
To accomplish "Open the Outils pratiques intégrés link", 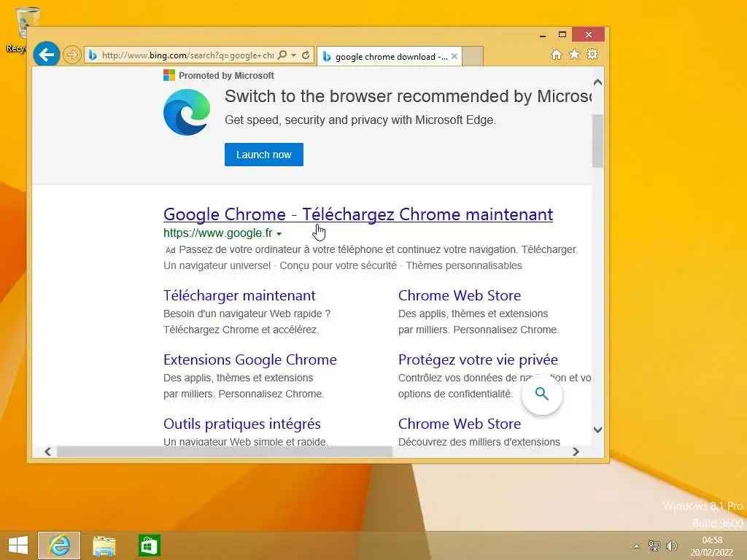I will coord(242,424).
